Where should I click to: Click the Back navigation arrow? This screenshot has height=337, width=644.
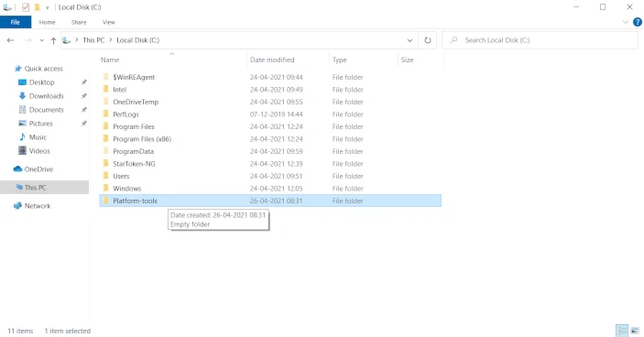pos(11,40)
